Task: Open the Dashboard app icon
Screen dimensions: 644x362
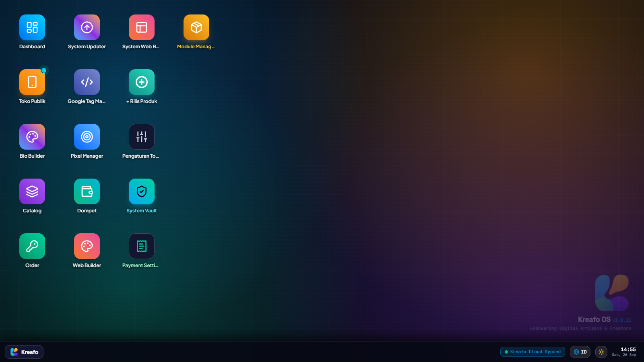Action: pyautogui.click(x=32, y=27)
